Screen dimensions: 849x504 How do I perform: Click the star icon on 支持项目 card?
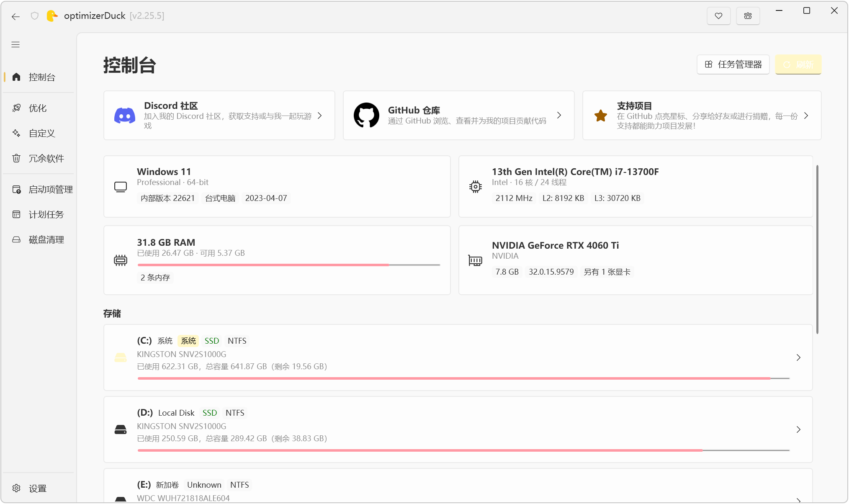tap(601, 116)
